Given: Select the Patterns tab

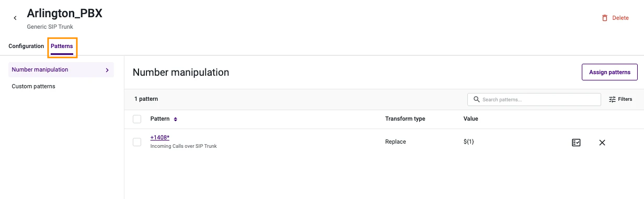Looking at the screenshot, I should (x=62, y=46).
